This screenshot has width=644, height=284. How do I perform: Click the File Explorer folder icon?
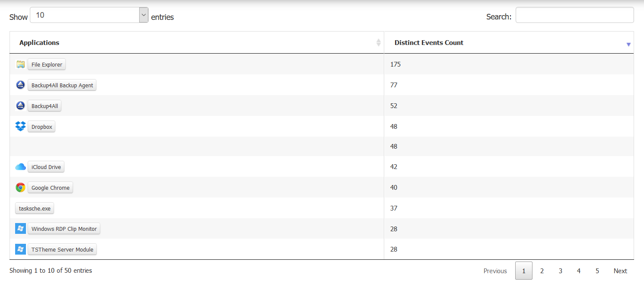pyautogui.click(x=20, y=64)
